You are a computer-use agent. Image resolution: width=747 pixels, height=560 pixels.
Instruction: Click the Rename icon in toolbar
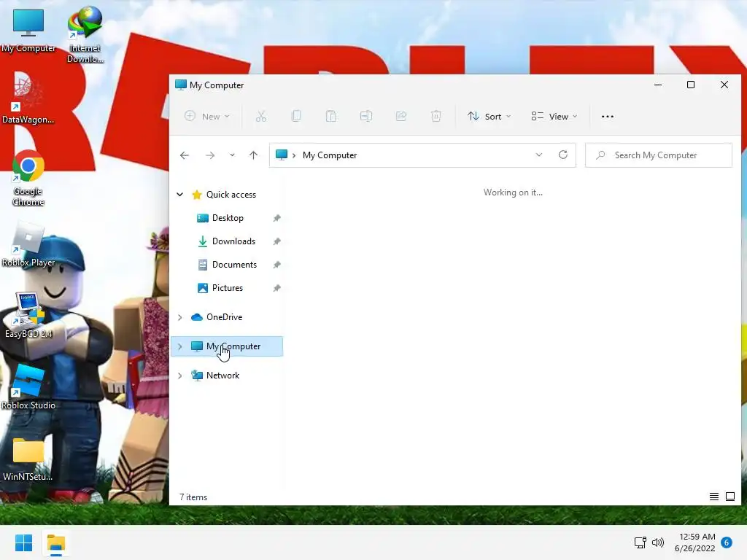pyautogui.click(x=366, y=116)
